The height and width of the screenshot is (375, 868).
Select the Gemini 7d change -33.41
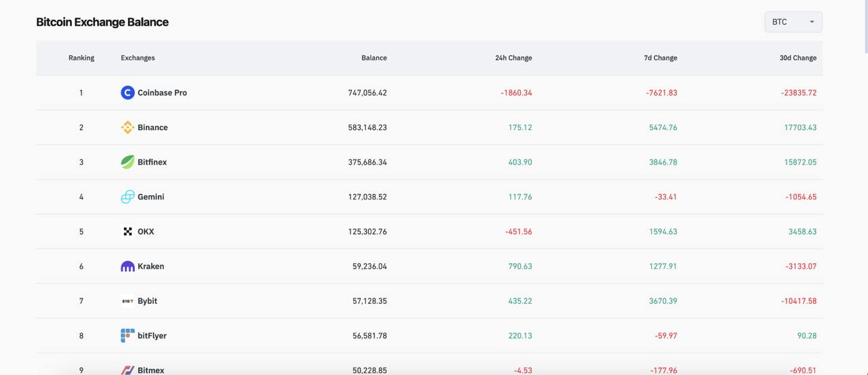(x=666, y=197)
